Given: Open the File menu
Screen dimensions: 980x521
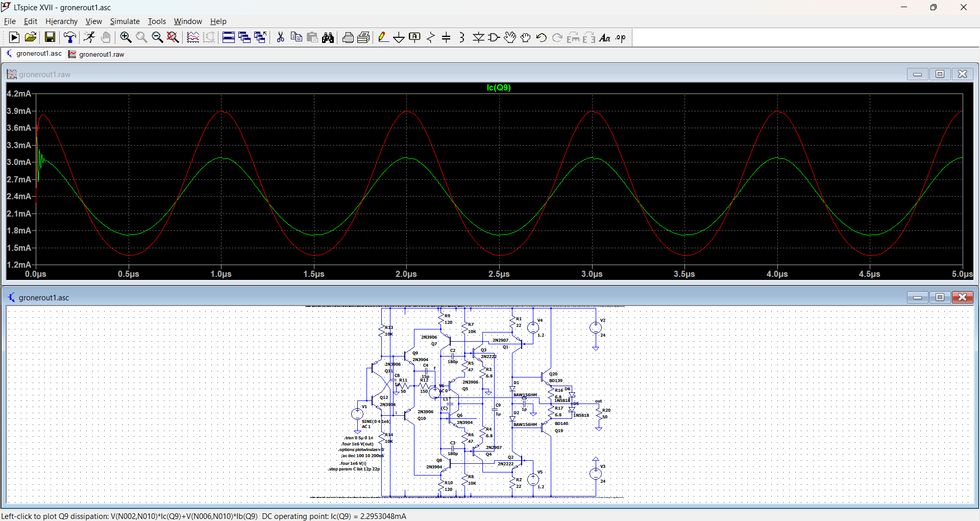Looking at the screenshot, I should [x=10, y=21].
